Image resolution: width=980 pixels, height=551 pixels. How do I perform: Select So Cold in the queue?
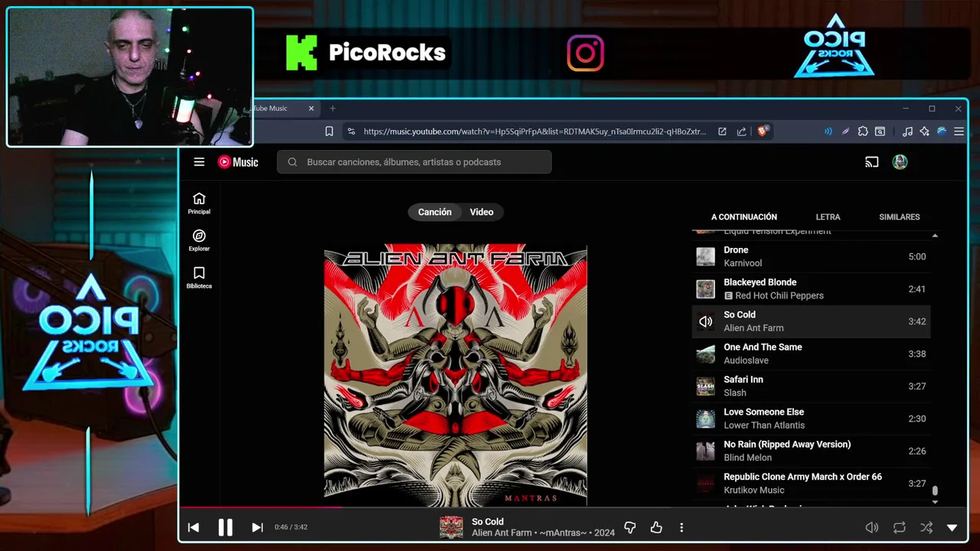tap(812, 321)
